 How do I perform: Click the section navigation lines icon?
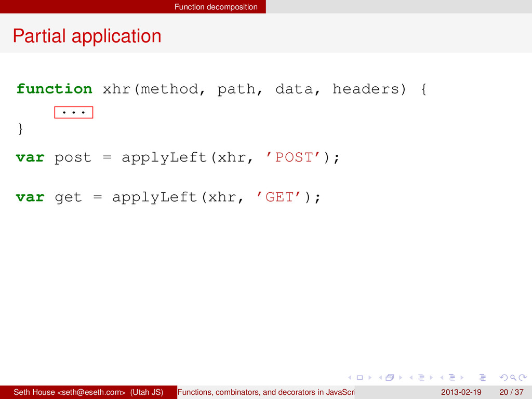click(x=452, y=378)
